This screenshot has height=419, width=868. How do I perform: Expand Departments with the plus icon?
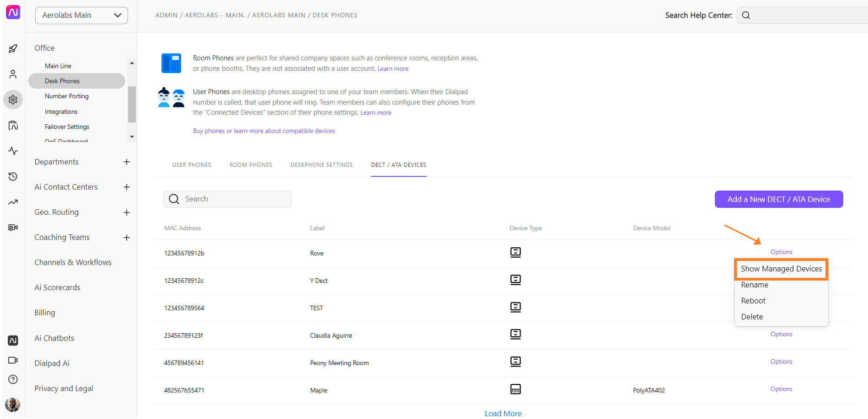[127, 162]
